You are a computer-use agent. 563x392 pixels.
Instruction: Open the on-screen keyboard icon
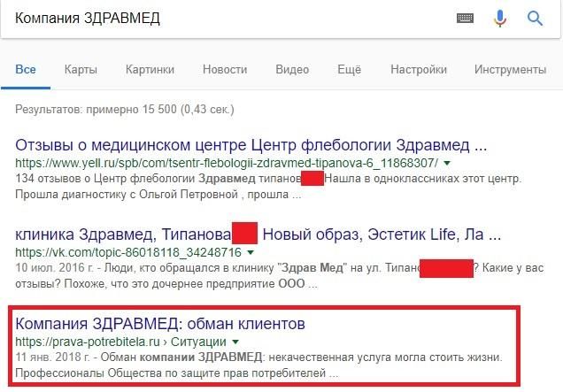coord(465,18)
